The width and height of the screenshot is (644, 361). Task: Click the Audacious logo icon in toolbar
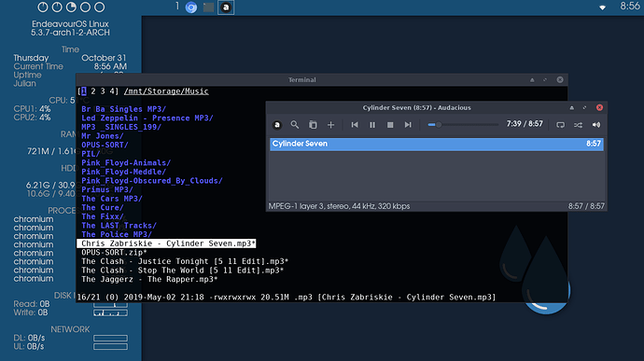tap(277, 125)
